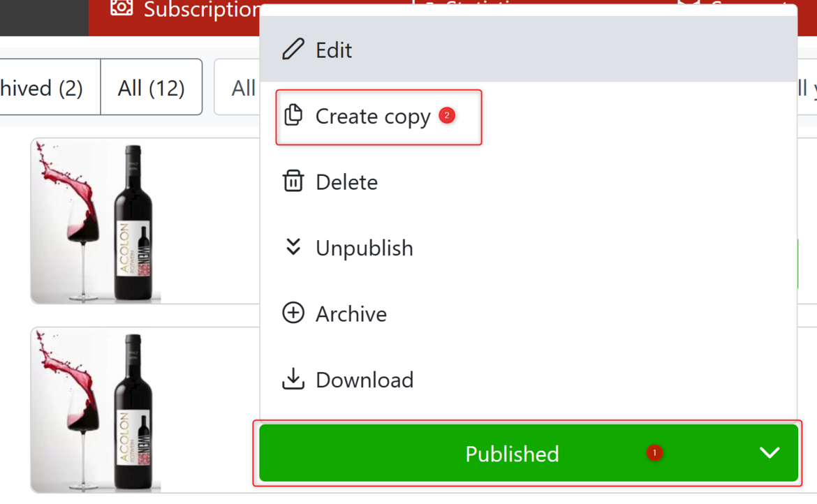The image size is (817, 504).
Task: Click the circled plus Archive icon
Action: point(293,313)
